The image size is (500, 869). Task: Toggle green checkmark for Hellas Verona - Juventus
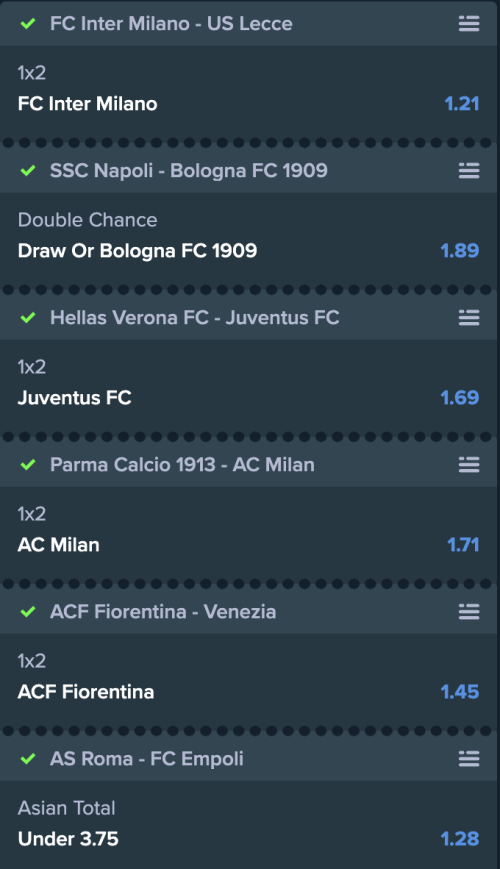click(x=28, y=318)
